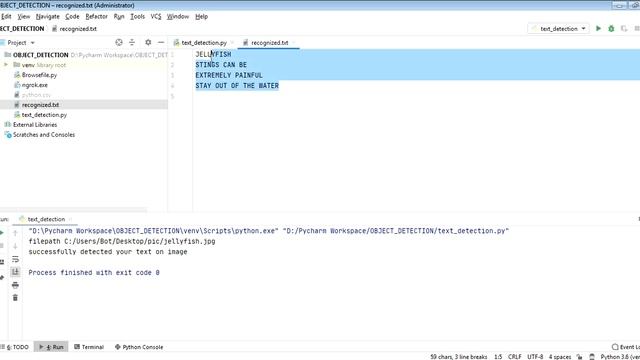Open the Code menu
The image size is (640, 360).
point(72,16)
